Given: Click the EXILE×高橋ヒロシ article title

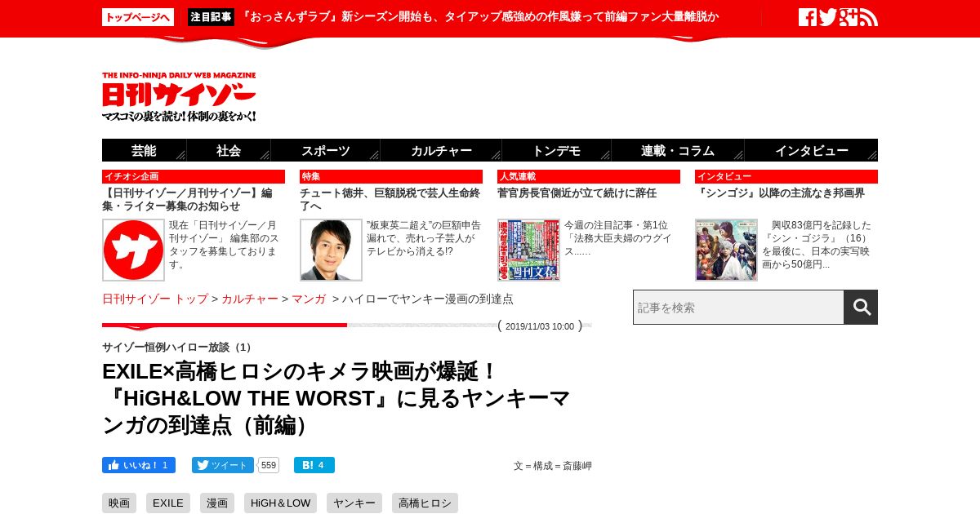Looking at the screenshot, I should [x=336, y=398].
